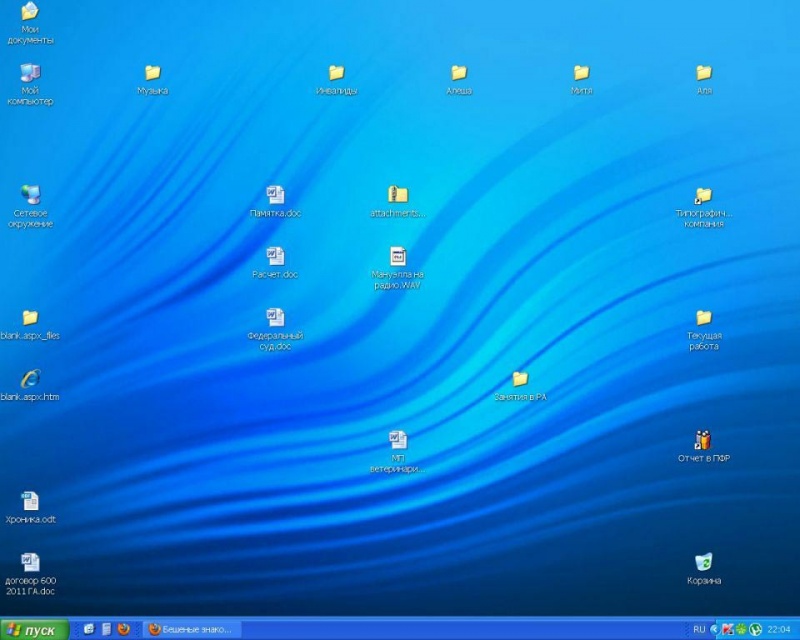800x640 pixels.
Task: Click the Занятия в РА folder
Action: click(x=520, y=379)
